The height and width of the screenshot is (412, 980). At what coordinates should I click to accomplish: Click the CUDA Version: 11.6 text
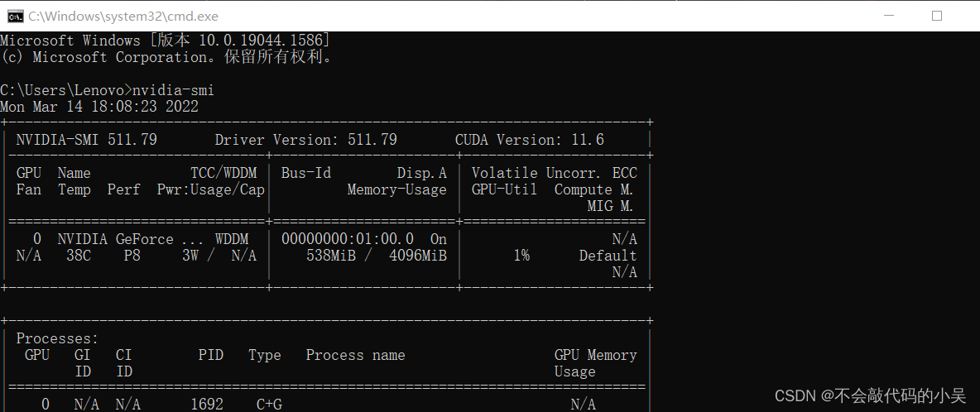[530, 139]
